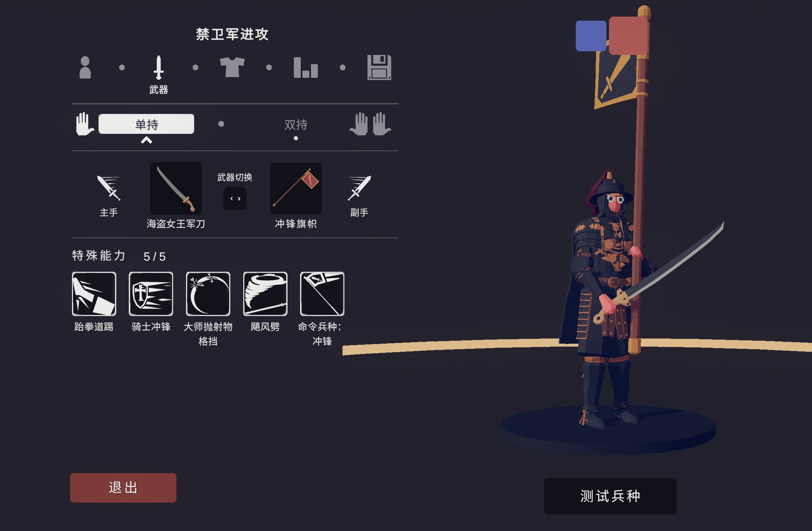Open the 冲锋旗帜 off-hand weapon slot
Image resolution: width=812 pixels, height=531 pixels.
point(296,188)
